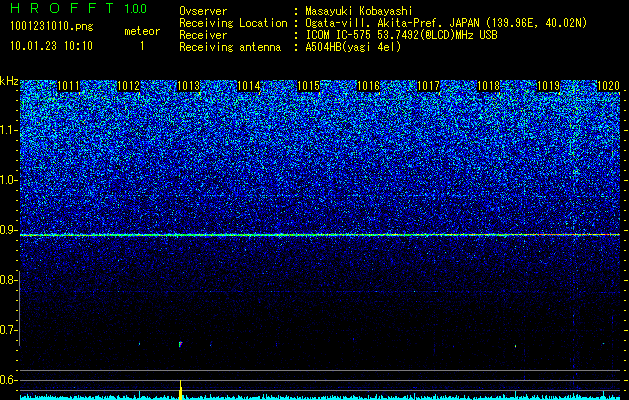Click the kHz axis unit label
The height and width of the screenshot is (400, 629).
[x=9, y=81]
